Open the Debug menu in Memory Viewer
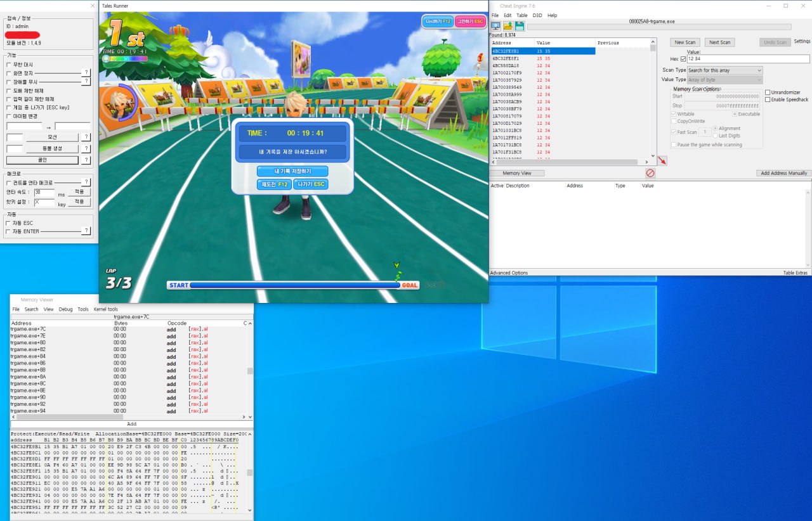Image resolution: width=812 pixels, height=521 pixels. (65, 309)
